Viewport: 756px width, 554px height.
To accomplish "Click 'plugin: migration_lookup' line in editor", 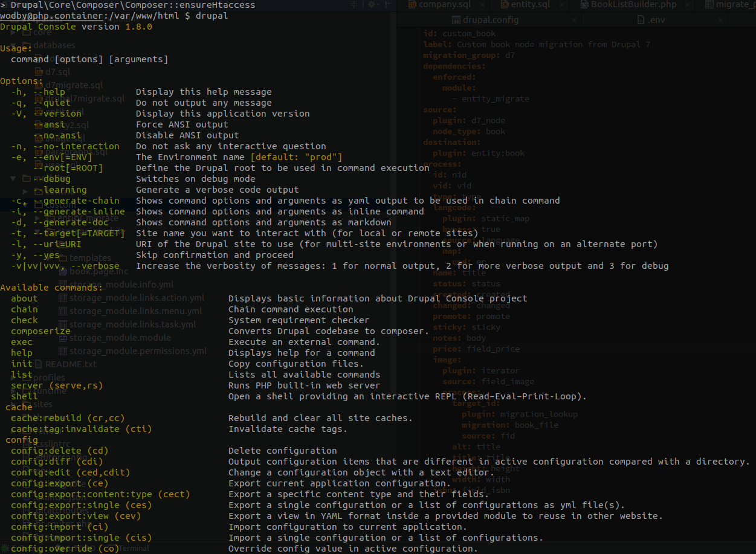I will coord(520,414).
